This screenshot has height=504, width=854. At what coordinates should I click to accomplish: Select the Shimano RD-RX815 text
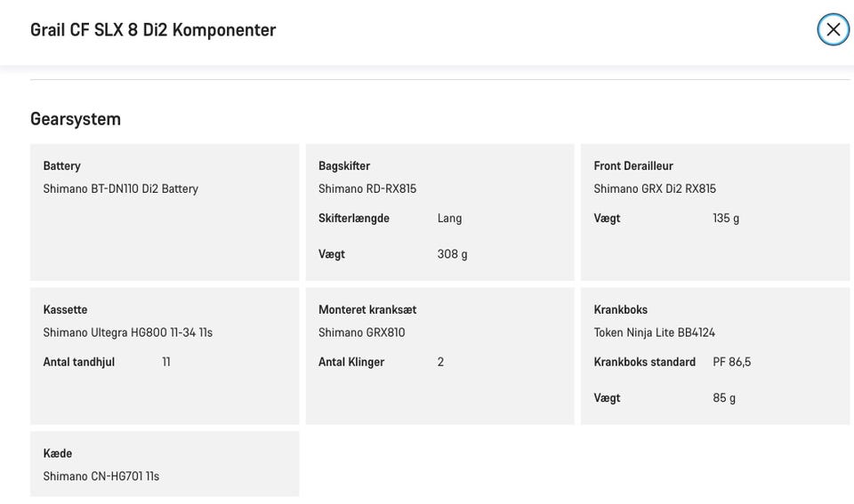pos(367,188)
